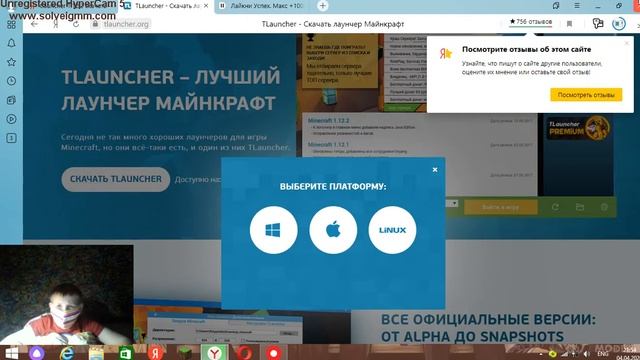The width and height of the screenshot is (640, 360).
Task: Open the Windows Start button
Action: (11, 353)
